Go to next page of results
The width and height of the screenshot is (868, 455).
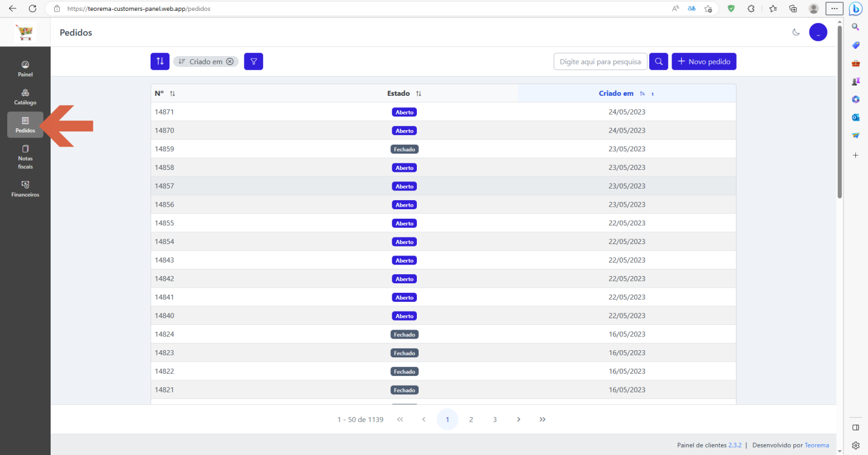pyautogui.click(x=519, y=419)
